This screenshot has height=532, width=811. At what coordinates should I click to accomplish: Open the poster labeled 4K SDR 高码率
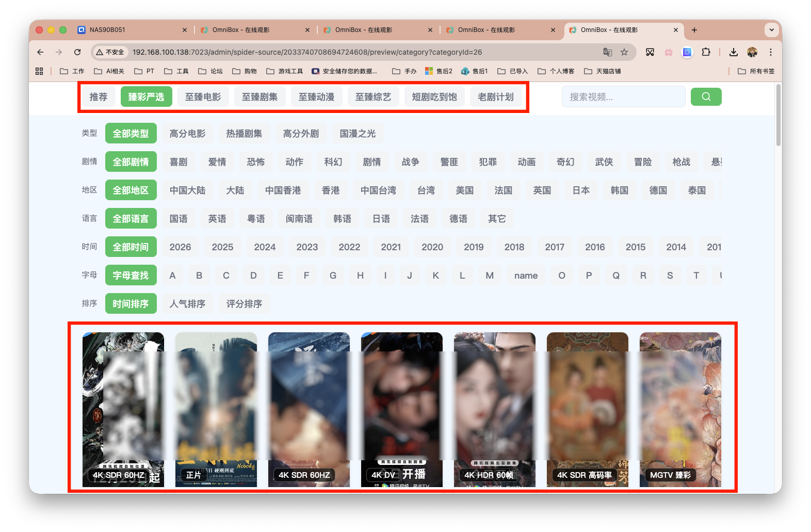588,410
